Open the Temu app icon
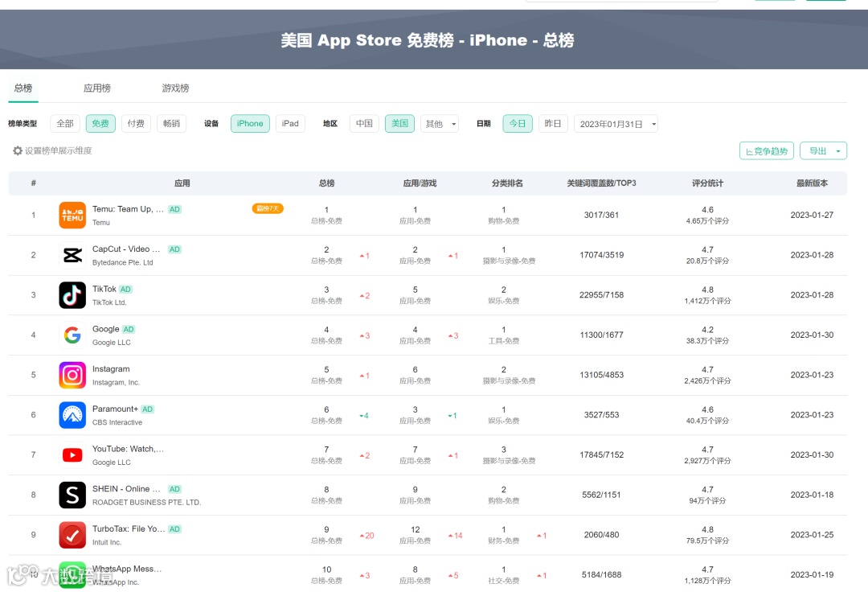Image resolution: width=868 pixels, height=592 pixels. tap(72, 216)
